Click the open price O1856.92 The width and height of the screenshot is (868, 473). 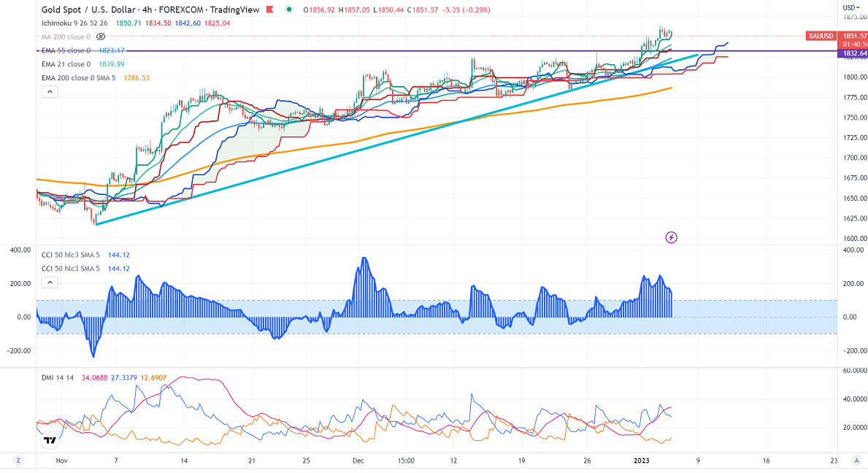319,10
